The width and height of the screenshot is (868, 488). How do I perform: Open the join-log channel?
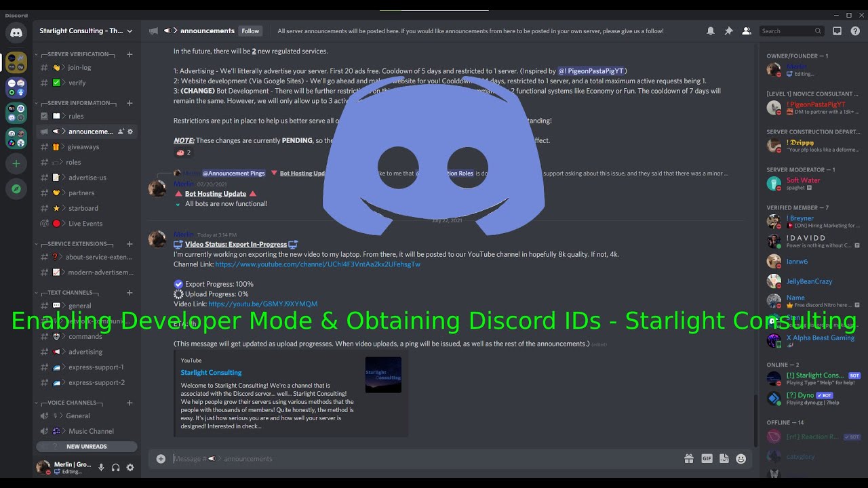[x=87, y=68]
